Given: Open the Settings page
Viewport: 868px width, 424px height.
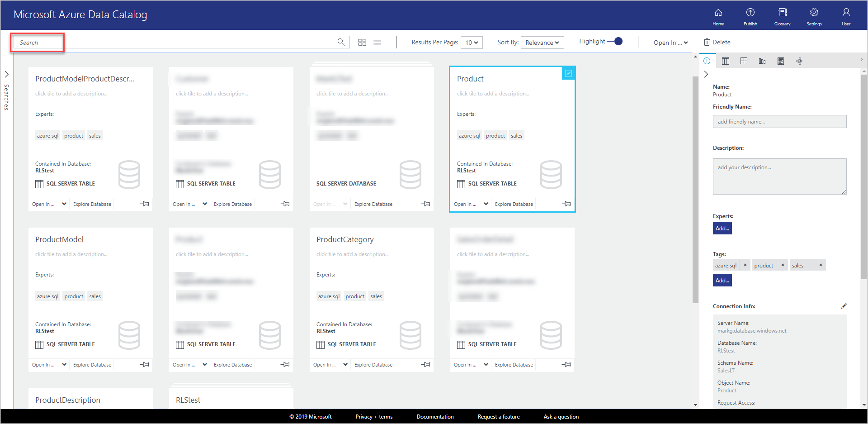Looking at the screenshot, I should pyautogui.click(x=814, y=15).
